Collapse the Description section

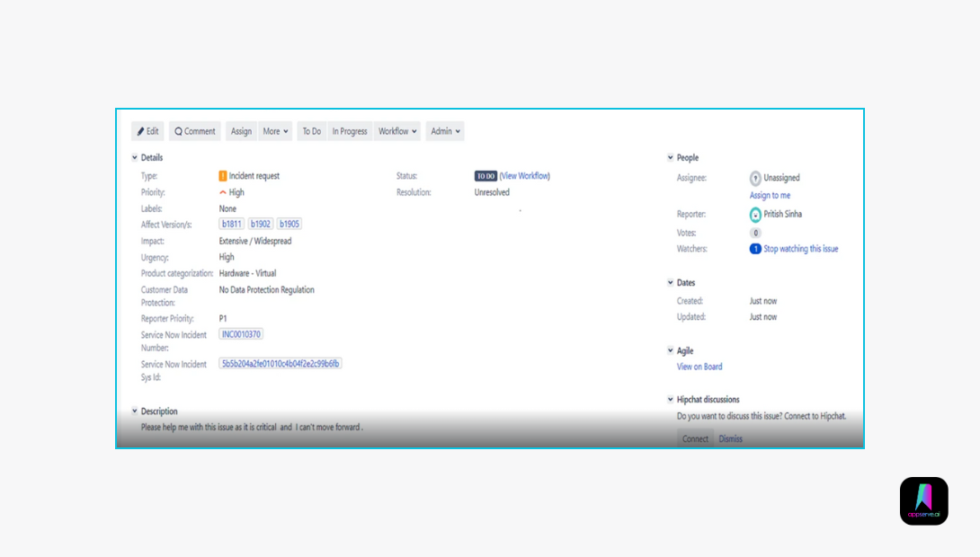(134, 411)
